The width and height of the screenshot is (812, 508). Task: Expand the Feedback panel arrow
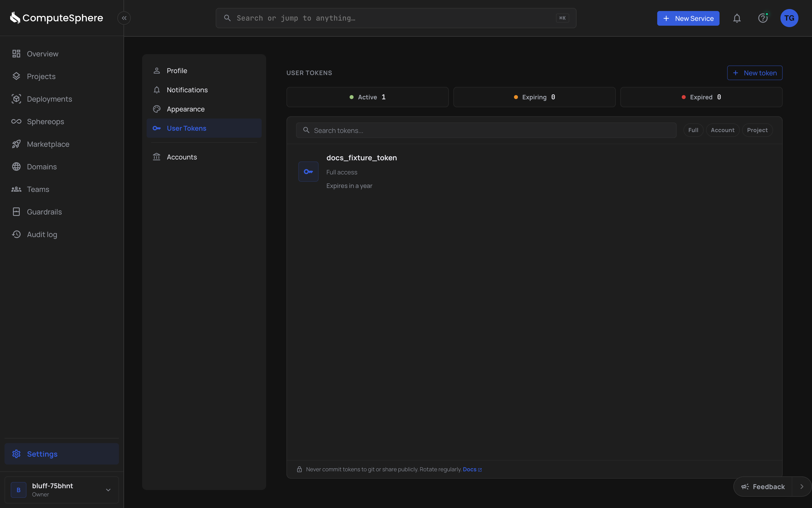tap(802, 487)
